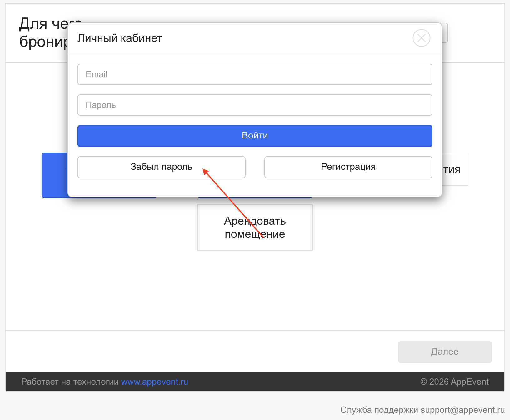Image resolution: width=510 pixels, height=420 pixels.
Task: Click the 'Работает на технологии' footer text
Action: pos(70,382)
